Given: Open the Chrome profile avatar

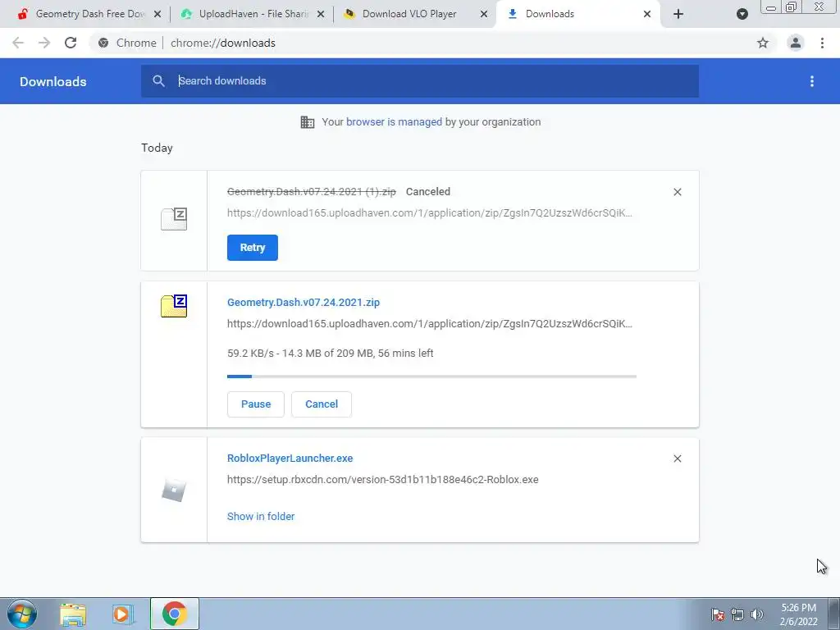Looking at the screenshot, I should pos(796,43).
